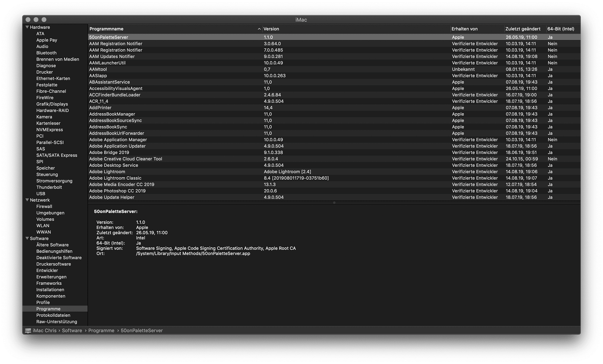
Task: Sort by 64-Bit (Intel) column header
Action: (x=561, y=29)
